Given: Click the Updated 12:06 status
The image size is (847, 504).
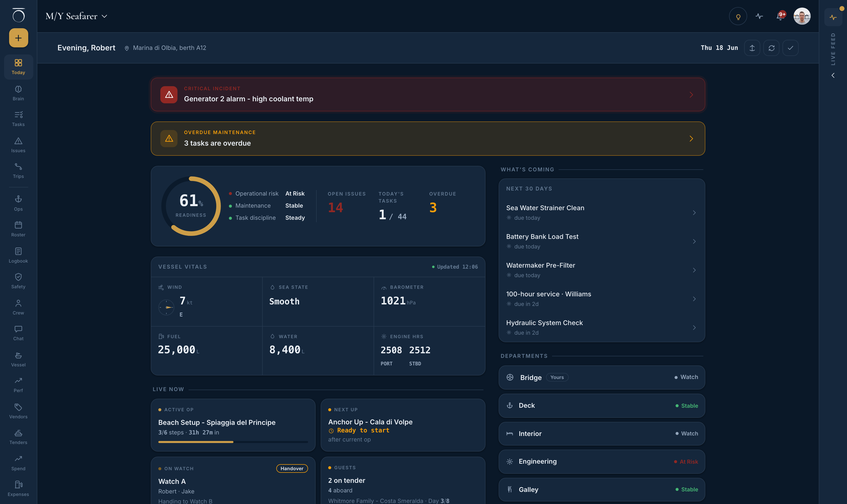Looking at the screenshot, I should pos(455,267).
